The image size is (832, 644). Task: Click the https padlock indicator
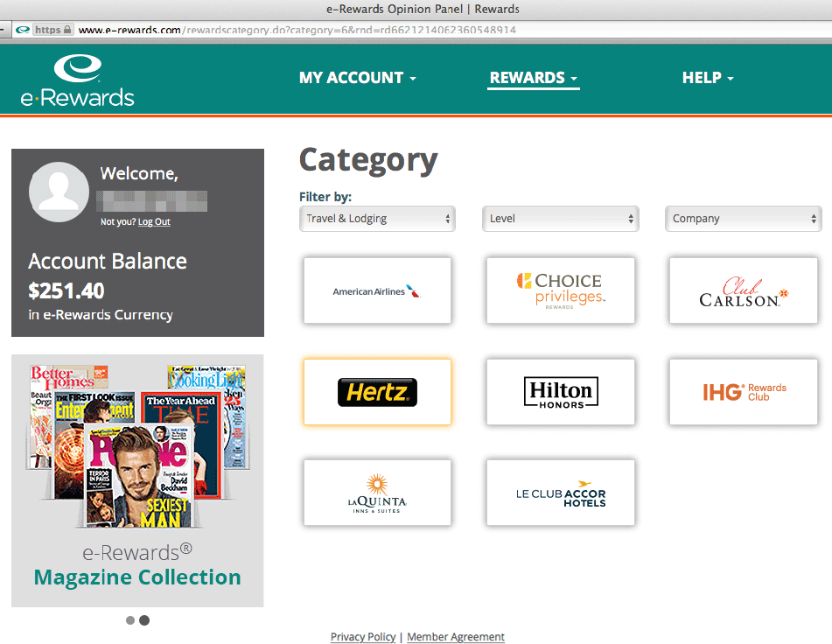pyautogui.click(x=53, y=30)
